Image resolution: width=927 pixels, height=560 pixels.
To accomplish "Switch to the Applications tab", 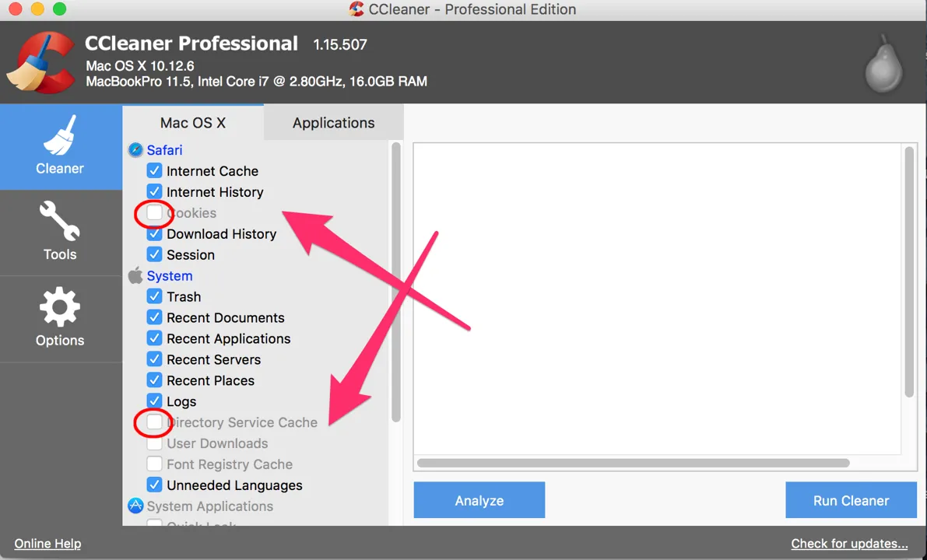I will click(x=333, y=122).
